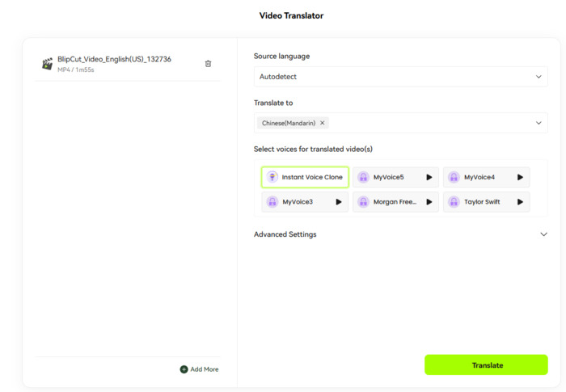Play the MyVoice5 voice preview
Viewport: 566px width, 392px height.
(429, 177)
